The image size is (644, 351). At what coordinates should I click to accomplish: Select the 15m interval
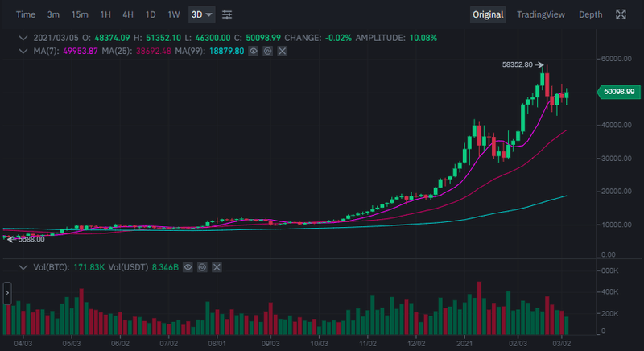[x=80, y=14]
